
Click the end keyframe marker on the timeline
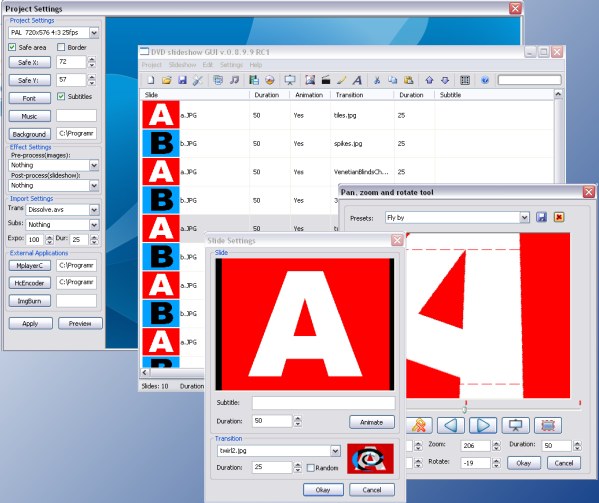[x=580, y=403]
